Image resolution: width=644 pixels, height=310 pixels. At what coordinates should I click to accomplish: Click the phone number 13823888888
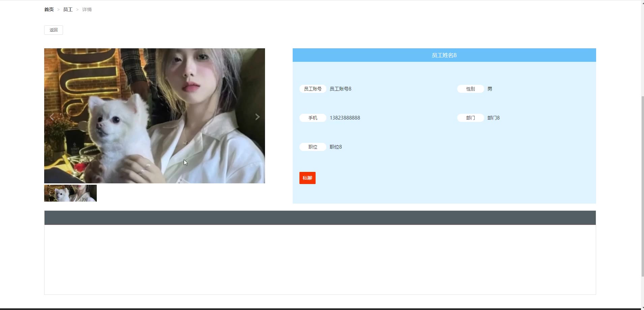[345, 118]
